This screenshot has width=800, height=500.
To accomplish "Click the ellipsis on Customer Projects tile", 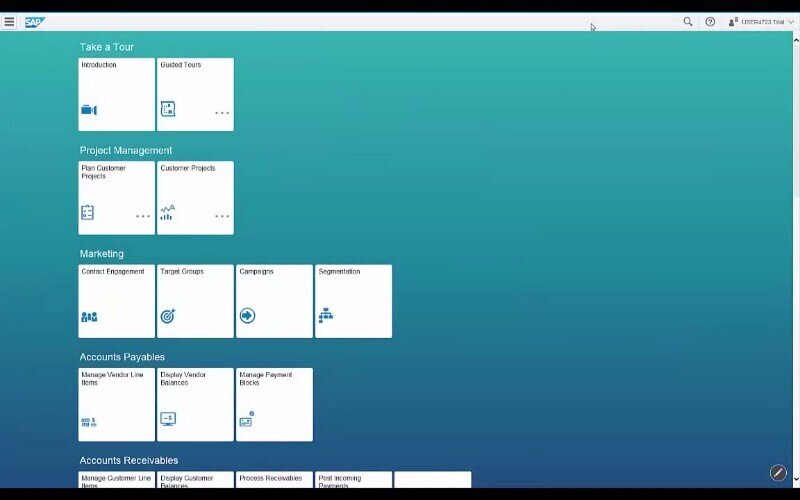I will tap(222, 216).
